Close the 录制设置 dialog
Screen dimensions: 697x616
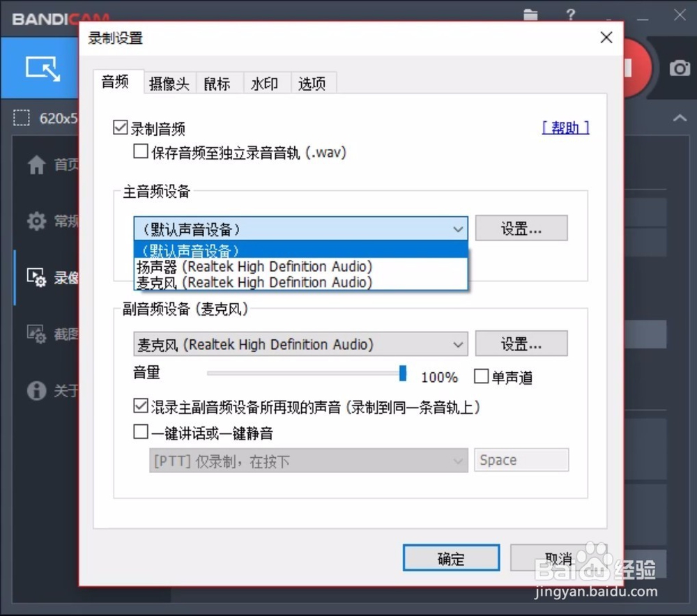[x=606, y=38]
